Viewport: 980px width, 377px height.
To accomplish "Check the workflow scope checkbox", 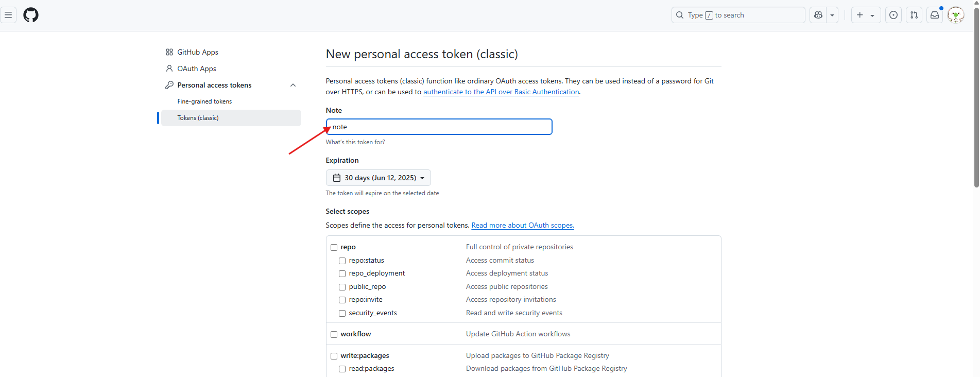I will 334,334.
